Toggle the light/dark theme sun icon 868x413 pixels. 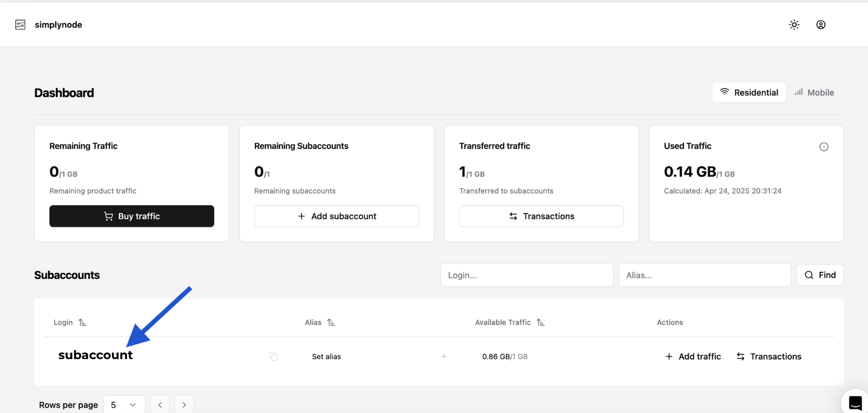794,25
